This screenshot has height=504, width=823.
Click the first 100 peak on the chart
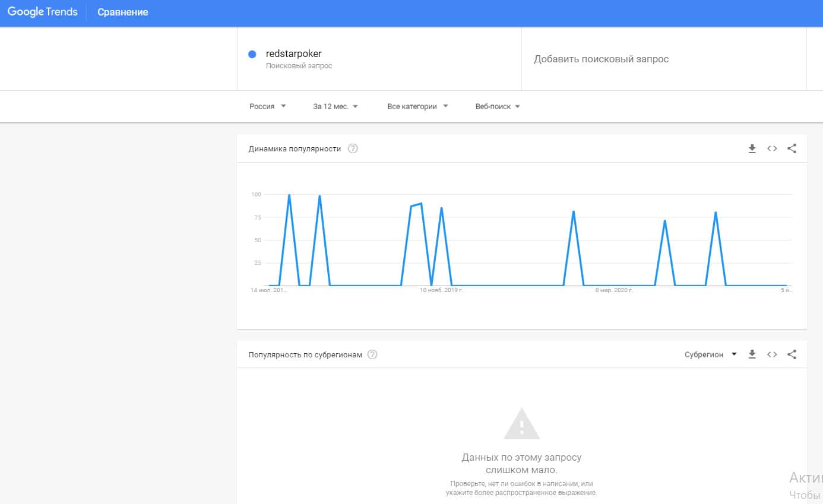[x=289, y=195]
